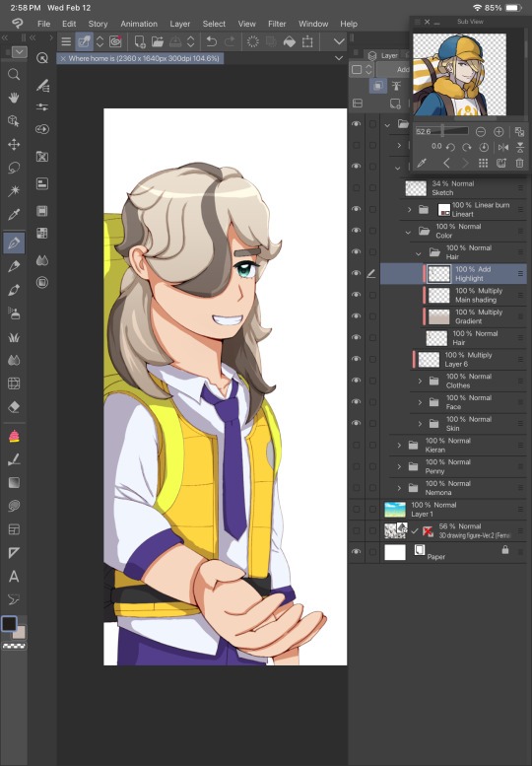Open the Window menu
This screenshot has height=766, width=532.
coord(313,24)
